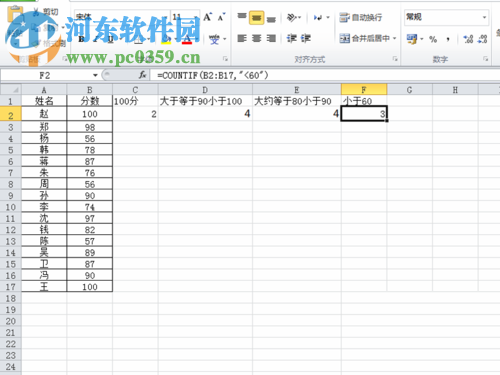Click Merge and Center (合并后居中)
Image resolution: width=500 pixels, height=375 pixels.
pos(365,38)
